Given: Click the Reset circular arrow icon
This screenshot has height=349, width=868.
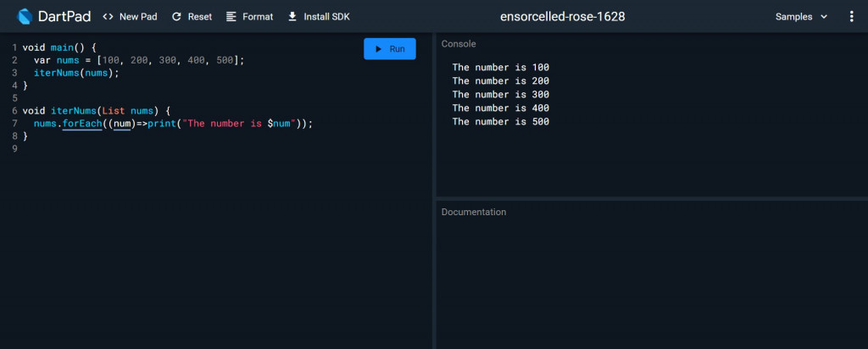Looking at the screenshot, I should coord(176,17).
